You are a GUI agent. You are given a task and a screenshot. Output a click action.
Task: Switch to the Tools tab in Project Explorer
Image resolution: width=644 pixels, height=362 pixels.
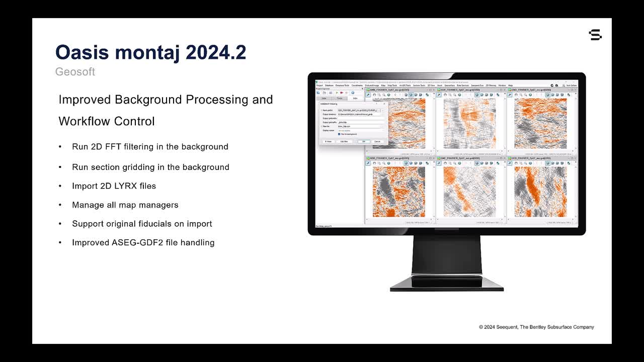coord(340,98)
